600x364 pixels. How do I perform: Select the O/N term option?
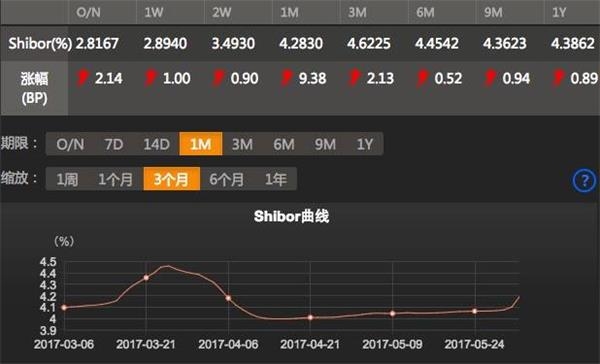coord(70,144)
